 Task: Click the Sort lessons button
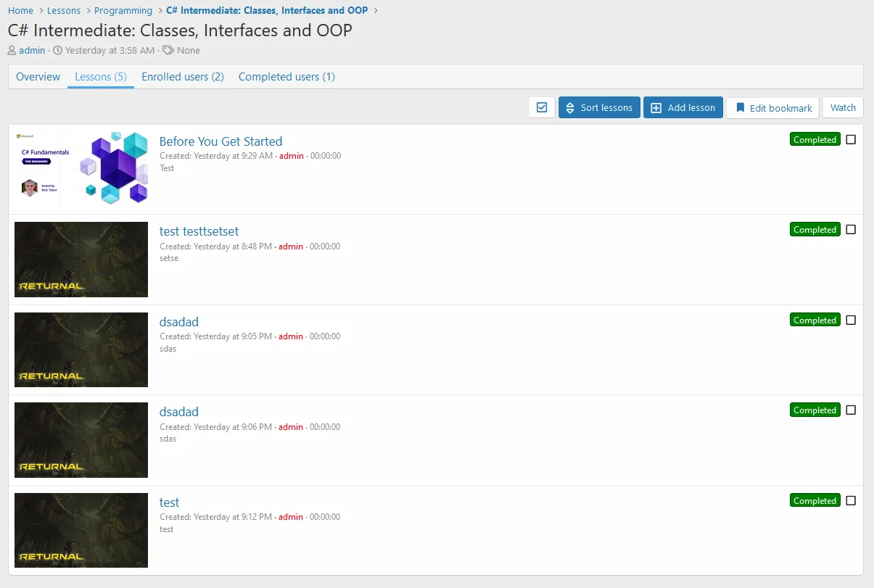point(599,107)
